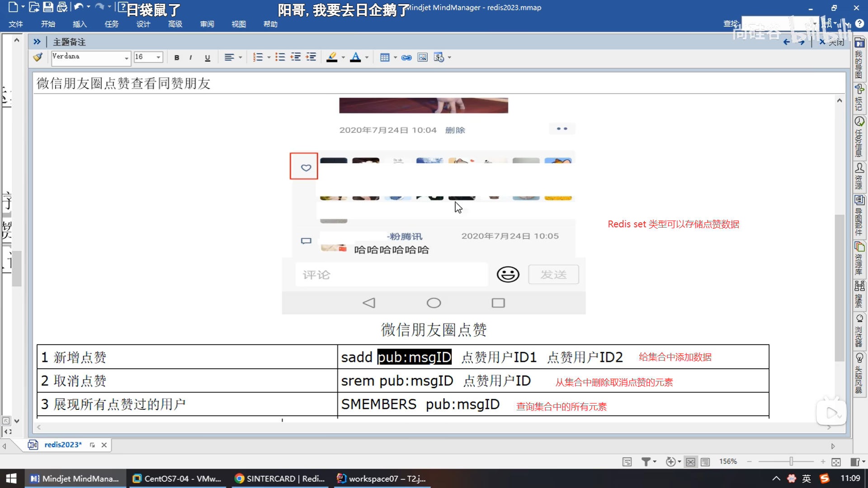Open the font size 16 dropdown
Image resolution: width=868 pixels, height=488 pixels.
click(x=158, y=57)
